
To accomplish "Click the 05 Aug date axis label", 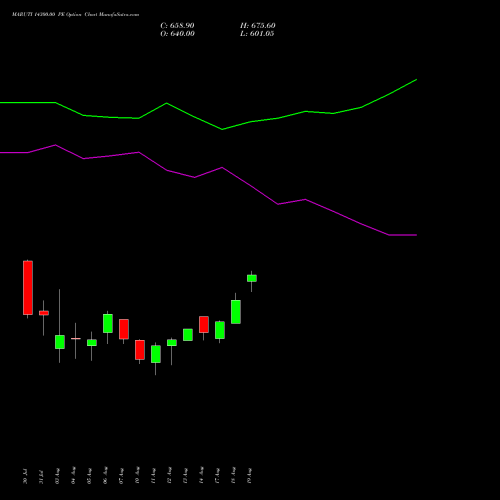I will tap(90, 476).
